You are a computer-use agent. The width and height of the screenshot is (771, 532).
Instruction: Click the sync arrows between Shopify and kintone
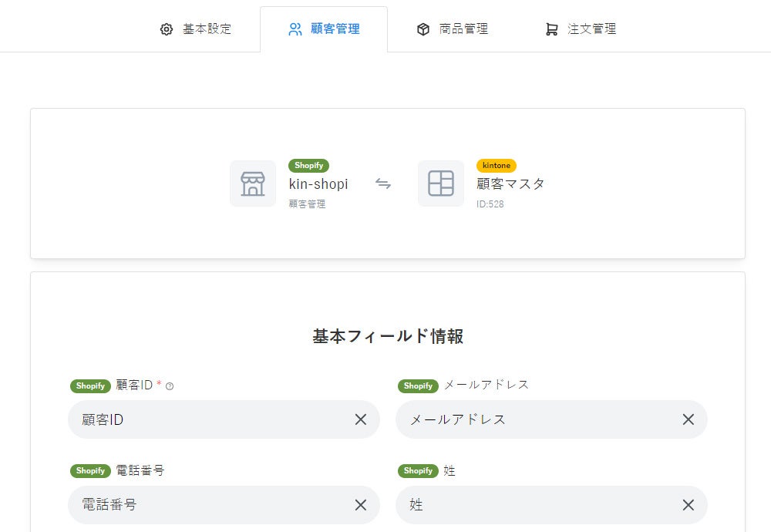(x=383, y=184)
